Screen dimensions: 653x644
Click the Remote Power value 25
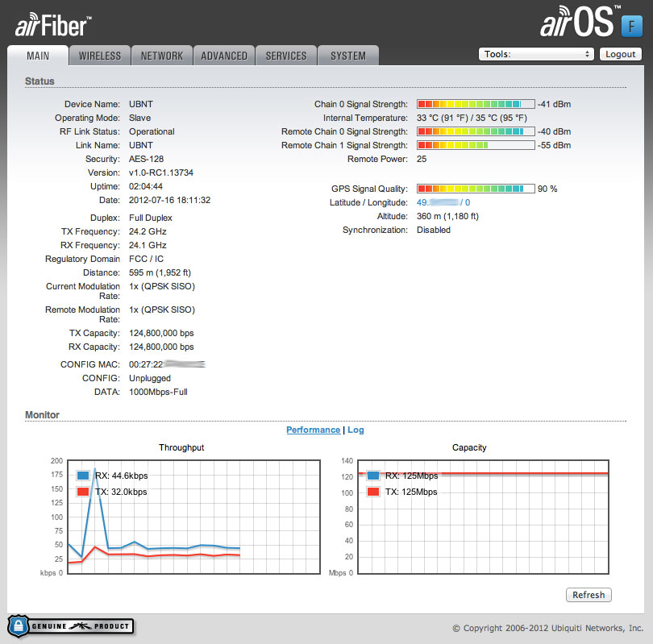(422, 159)
